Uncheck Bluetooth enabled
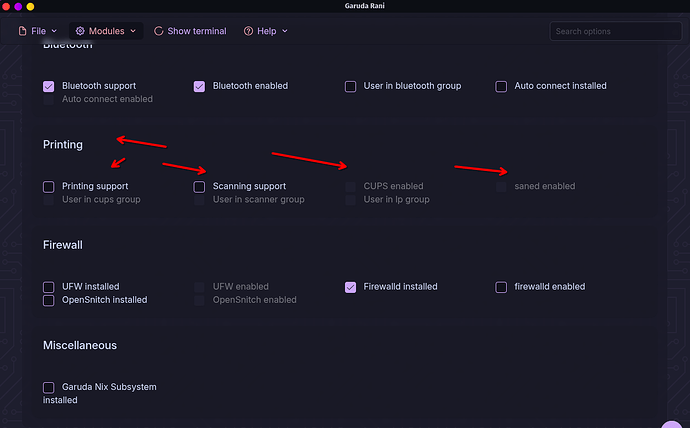Image resolution: width=690 pixels, height=428 pixels. pyautogui.click(x=200, y=87)
